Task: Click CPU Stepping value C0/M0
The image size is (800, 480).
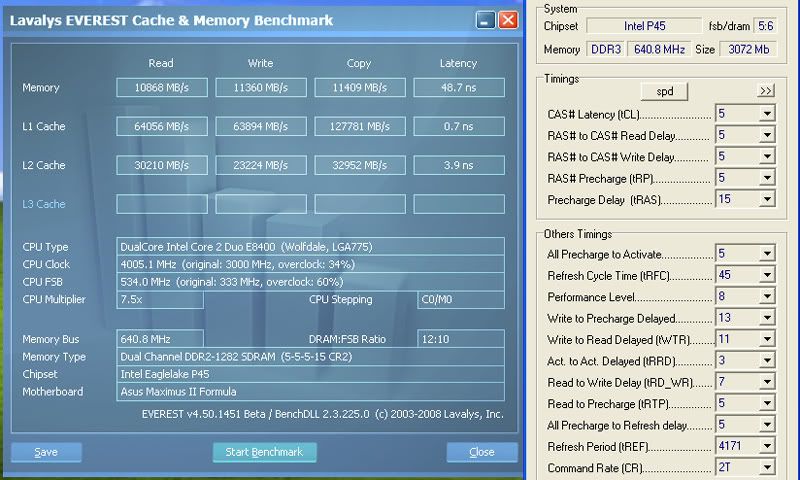Action: click(461, 299)
